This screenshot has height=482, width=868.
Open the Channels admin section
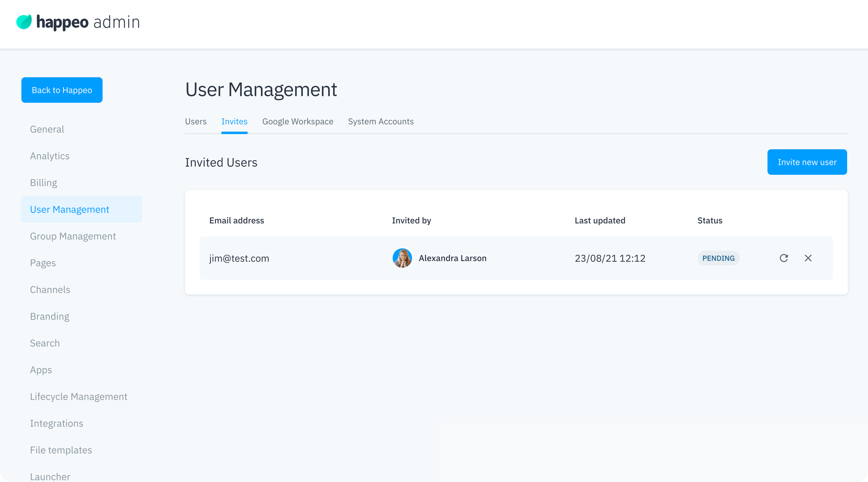tap(50, 290)
